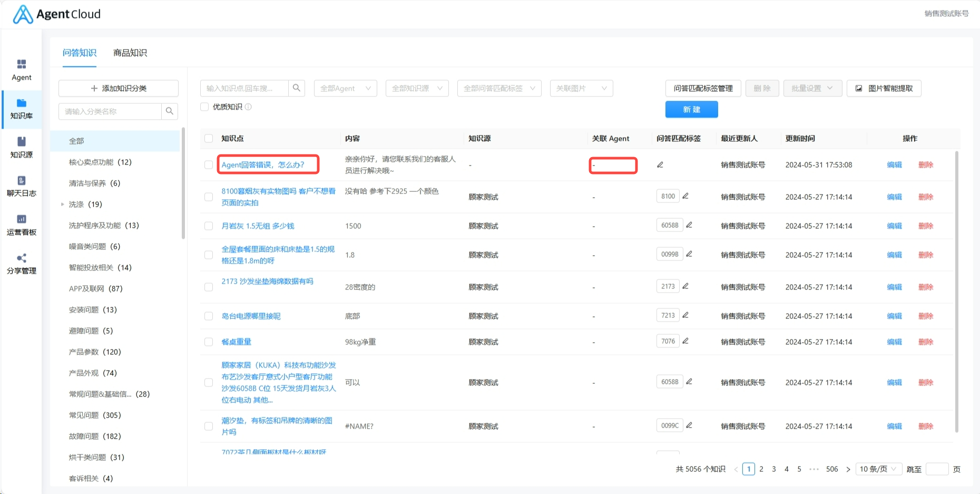Click the Agent Cloud logo
Screen dimensions: 980x494
(x=56, y=14)
